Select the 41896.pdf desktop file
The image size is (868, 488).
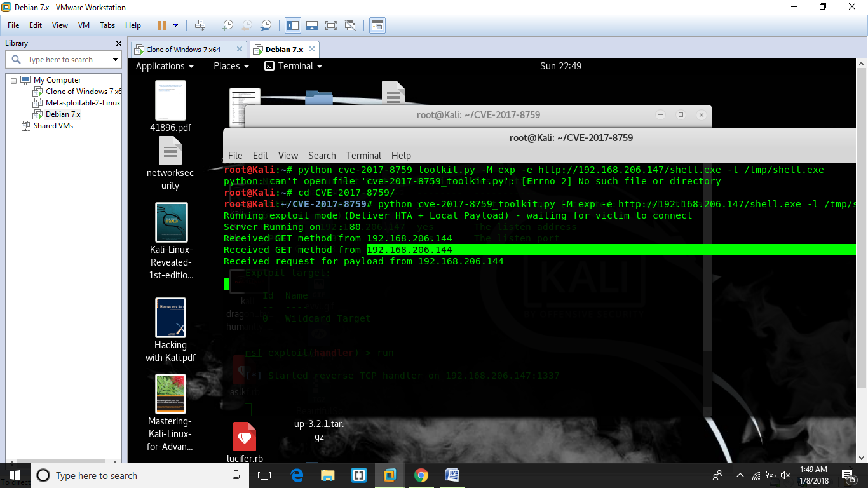[170, 107]
